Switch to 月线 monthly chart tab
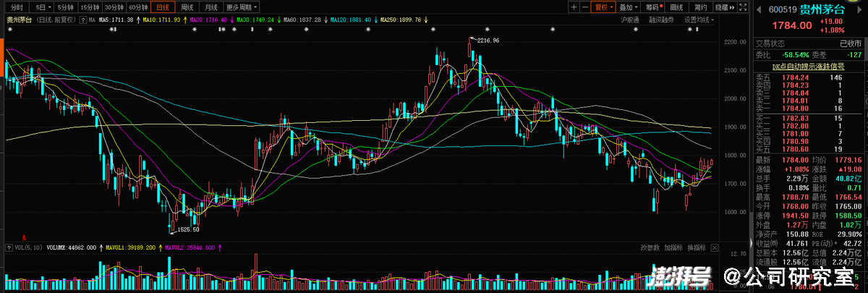868x293 pixels. pyautogui.click(x=210, y=7)
